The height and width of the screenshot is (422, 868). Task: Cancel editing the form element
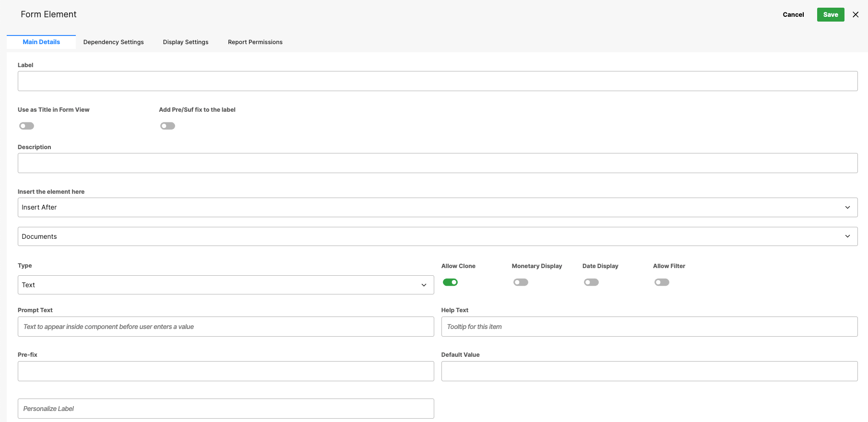coord(793,14)
